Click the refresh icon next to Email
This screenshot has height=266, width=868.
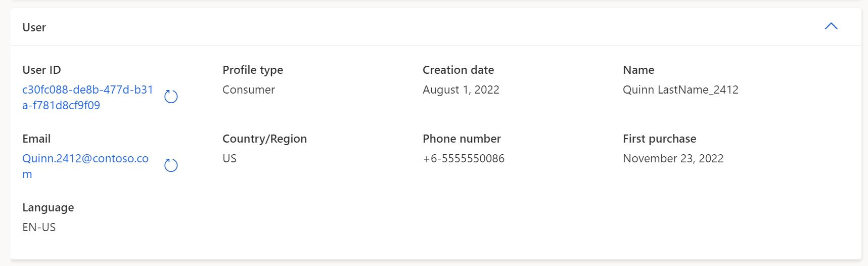point(171,165)
